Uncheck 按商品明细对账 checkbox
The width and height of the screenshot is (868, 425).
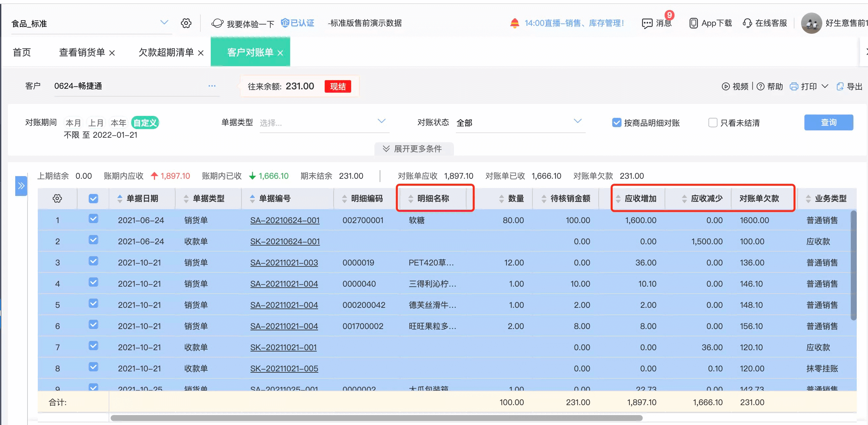[616, 122]
